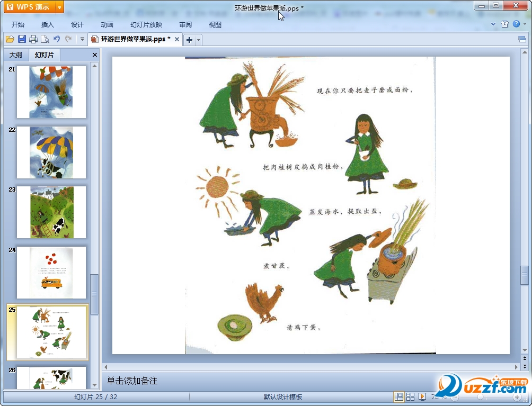Image resolution: width=532 pixels, height=406 pixels.
Task: Expand the quick access toolbar customization arrow
Action: coord(82,39)
